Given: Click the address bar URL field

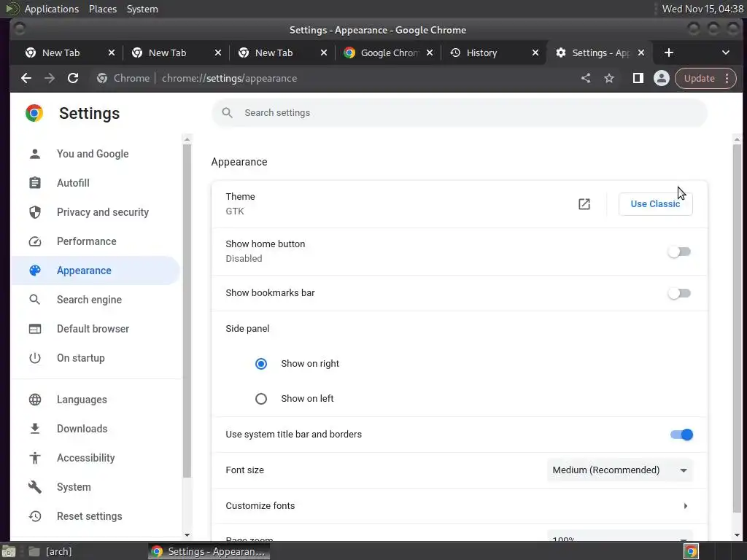Looking at the screenshot, I should coord(333,78).
